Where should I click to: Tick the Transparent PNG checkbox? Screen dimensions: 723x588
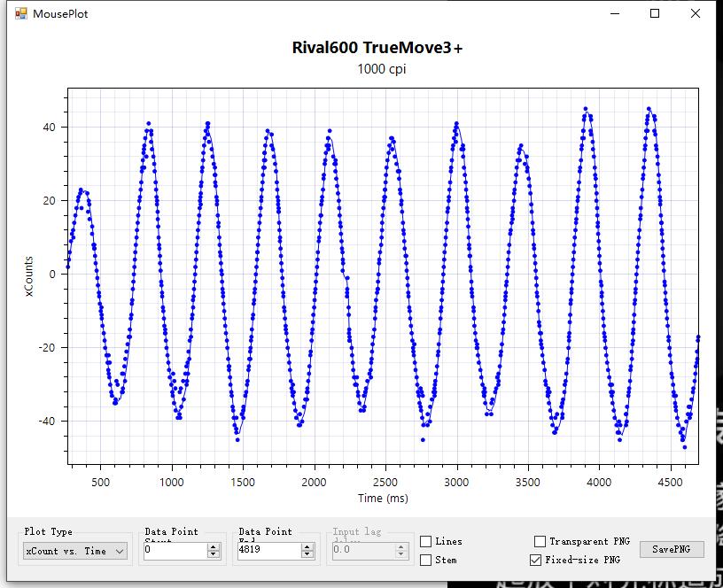[540, 541]
